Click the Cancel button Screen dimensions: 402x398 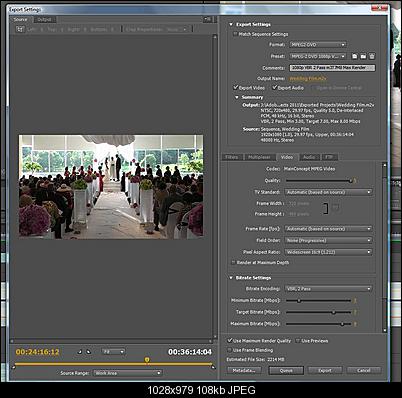tap(364, 370)
